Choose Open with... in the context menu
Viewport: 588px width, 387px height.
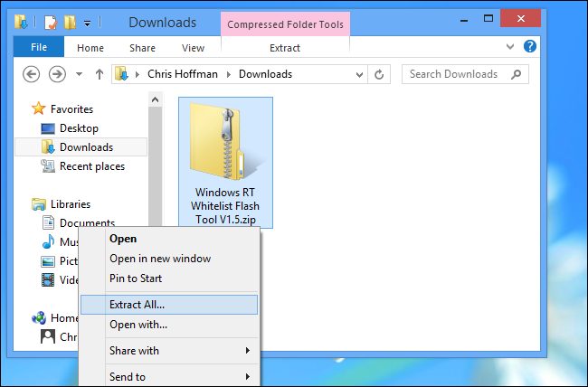(x=169, y=325)
